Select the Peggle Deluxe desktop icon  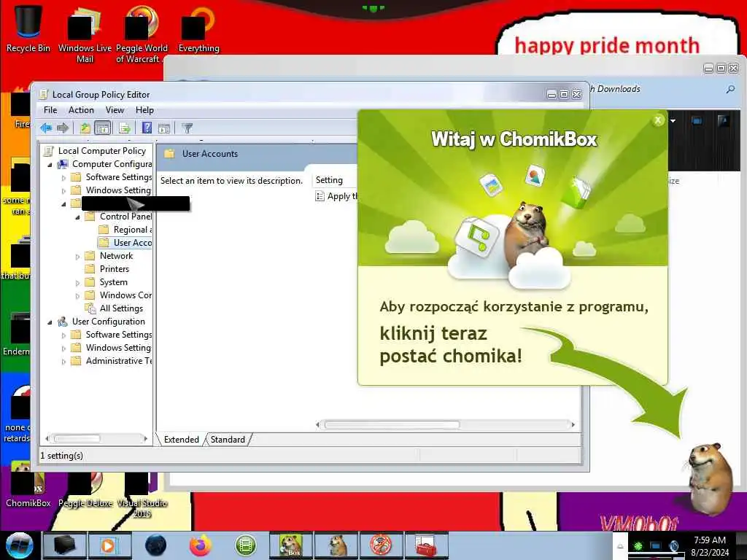(x=85, y=489)
